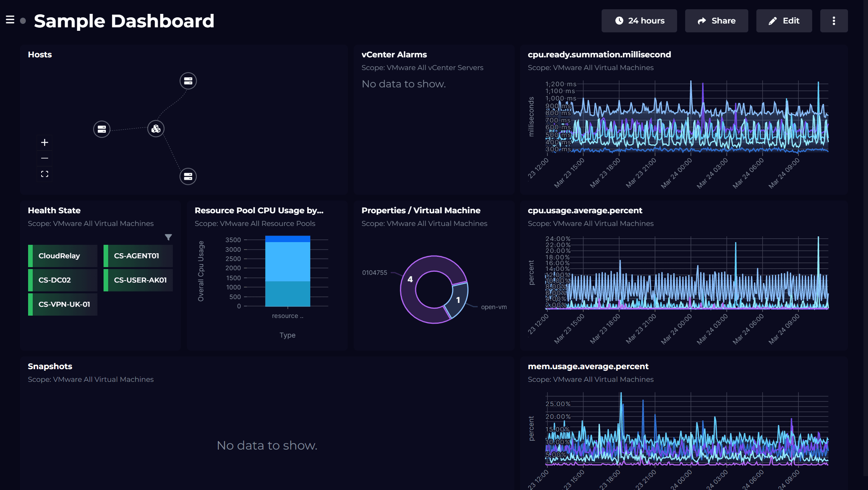Click the cpu.usage.average.percent widget title
Image resolution: width=868 pixels, height=490 pixels.
(585, 211)
